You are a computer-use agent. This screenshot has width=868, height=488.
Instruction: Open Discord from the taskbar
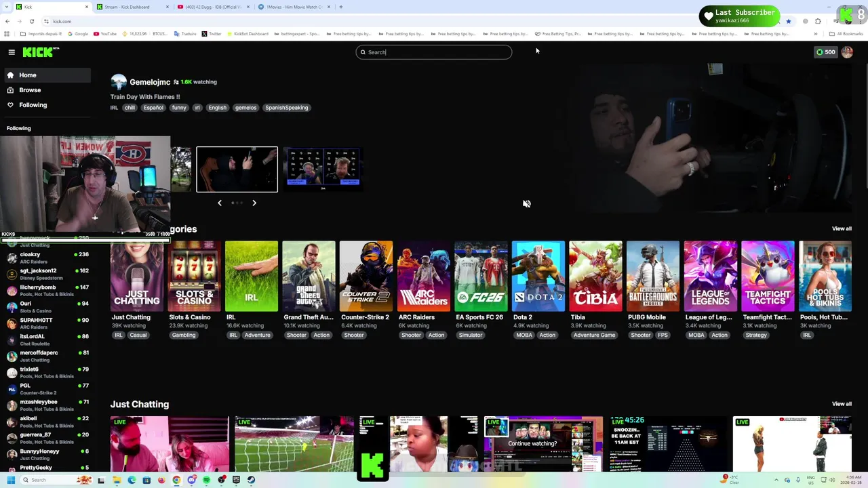point(191,480)
